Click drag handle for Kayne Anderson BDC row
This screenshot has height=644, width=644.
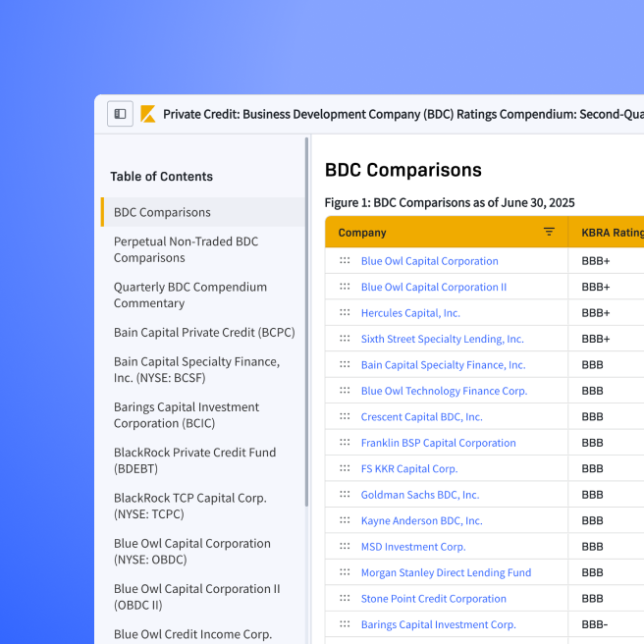coord(345,520)
